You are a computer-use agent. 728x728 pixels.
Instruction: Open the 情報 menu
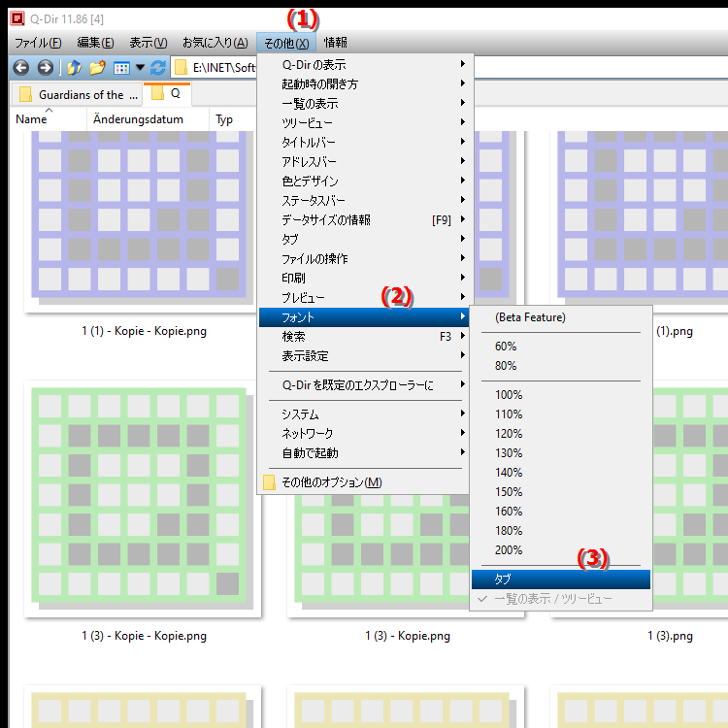click(x=335, y=43)
